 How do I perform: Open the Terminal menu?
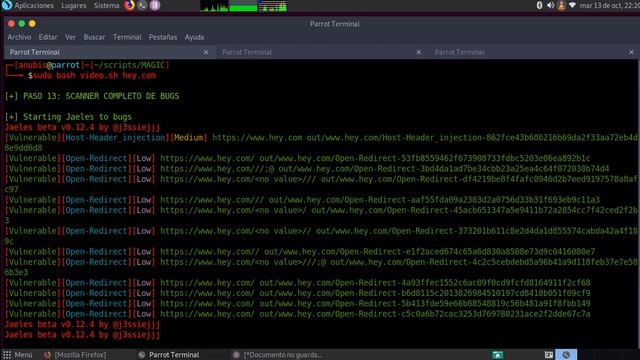(127, 37)
